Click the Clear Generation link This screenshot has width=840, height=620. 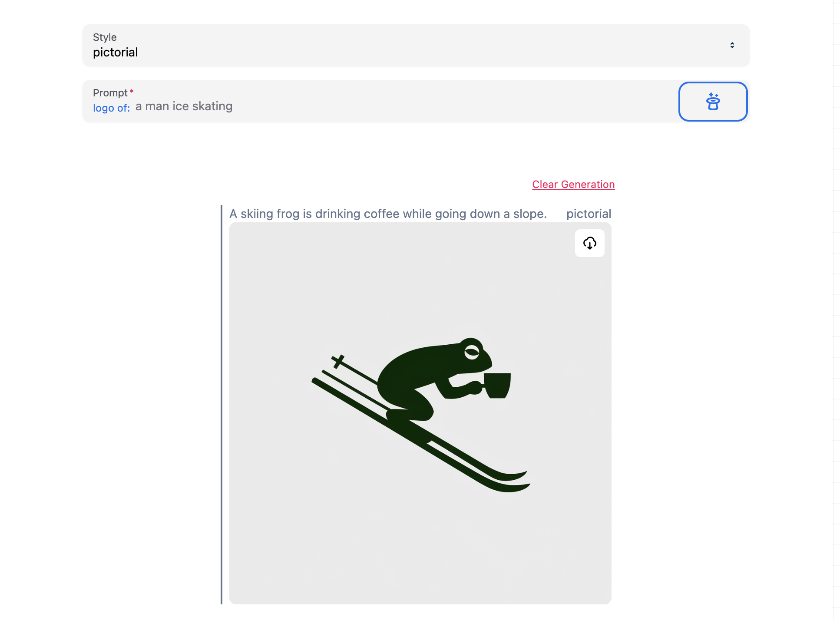[573, 185]
